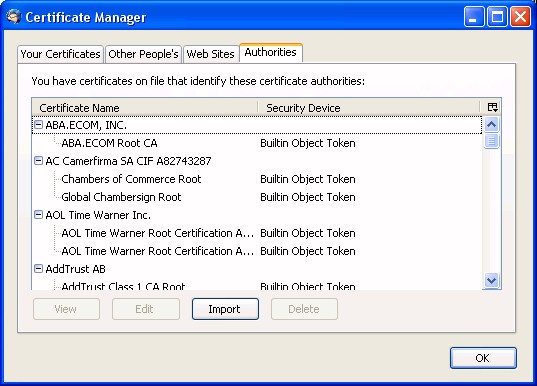Viewport: 537px width, 386px height.
Task: Go to the Web Sites tab
Action: [x=210, y=54]
